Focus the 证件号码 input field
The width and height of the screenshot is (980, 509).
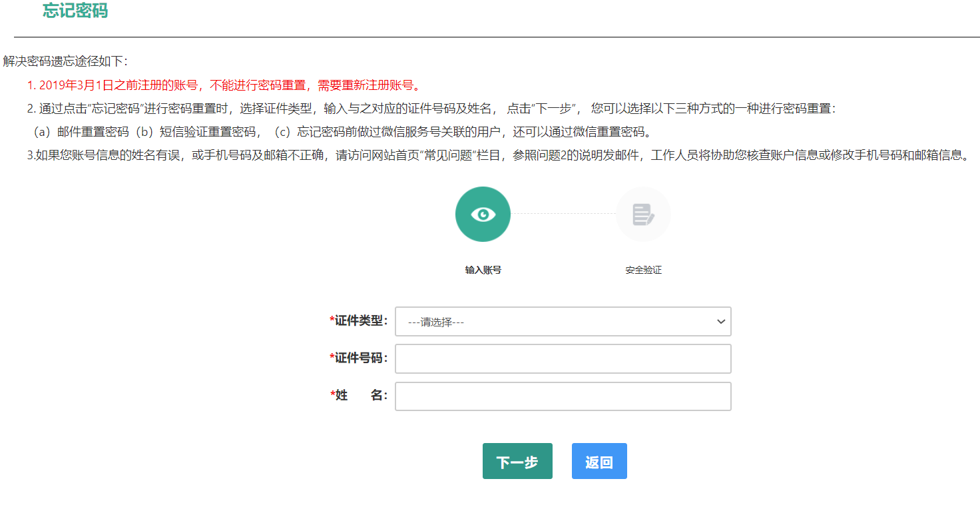coord(563,359)
